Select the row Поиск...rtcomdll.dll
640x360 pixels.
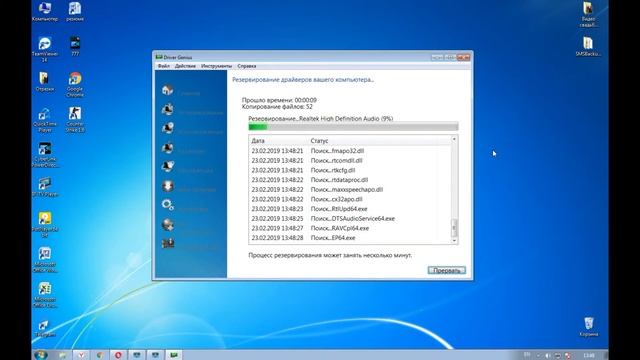coord(350,160)
